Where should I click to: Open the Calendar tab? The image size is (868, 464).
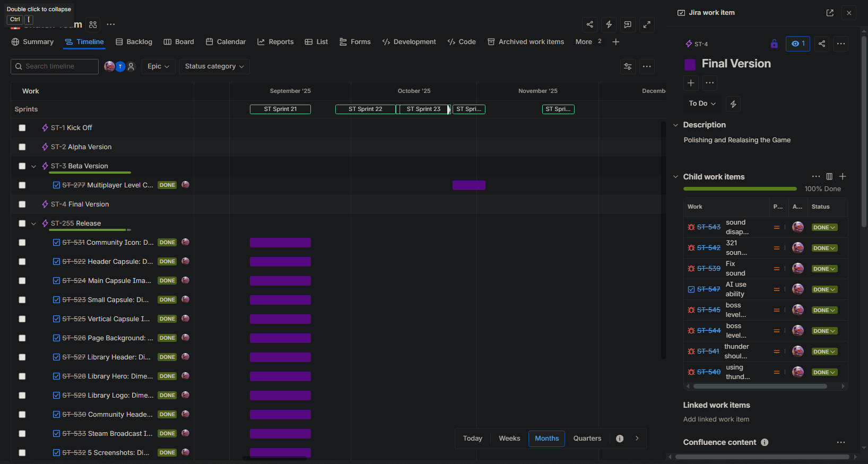tap(225, 42)
